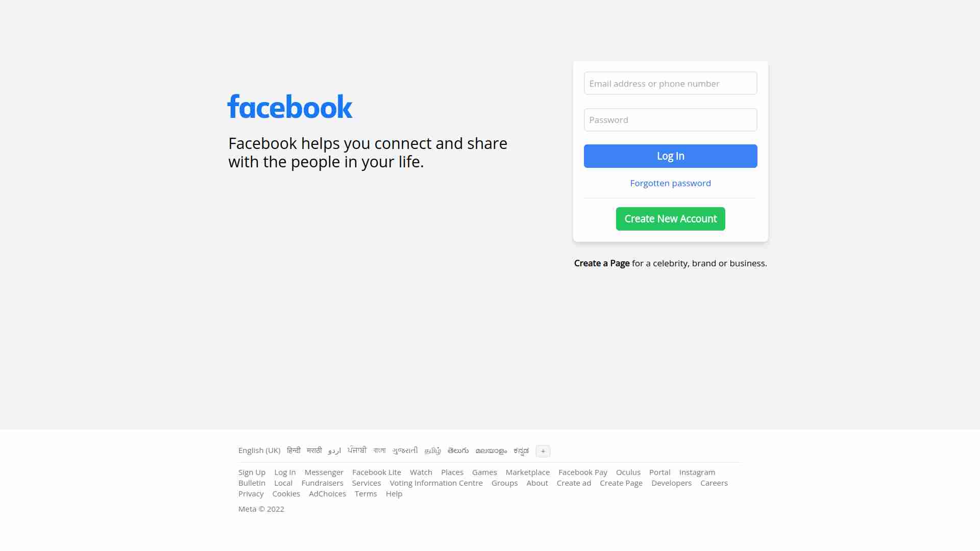
Task: Click the Oculus icon link
Action: [628, 471]
